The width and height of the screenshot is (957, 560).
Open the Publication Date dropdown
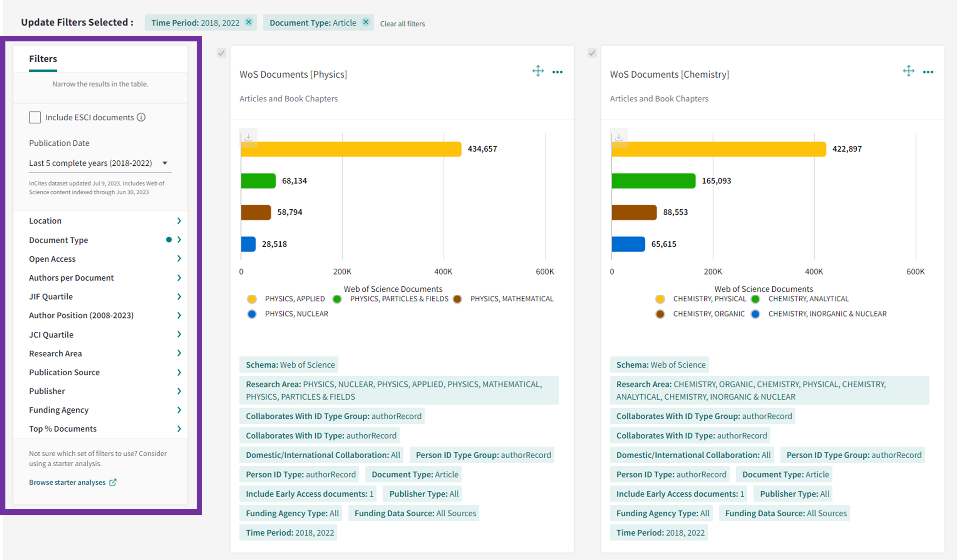(165, 163)
